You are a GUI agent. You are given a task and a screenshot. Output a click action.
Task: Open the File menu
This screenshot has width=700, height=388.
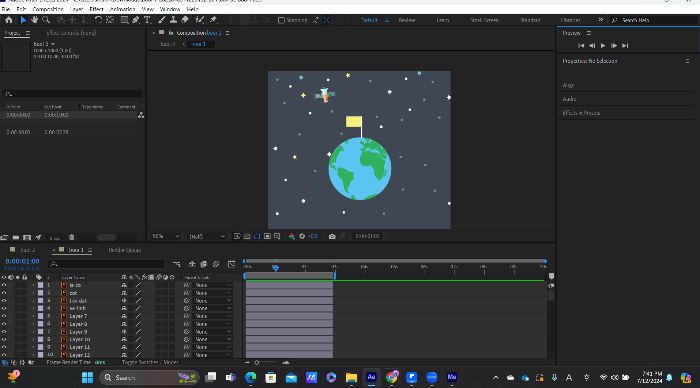coord(6,9)
